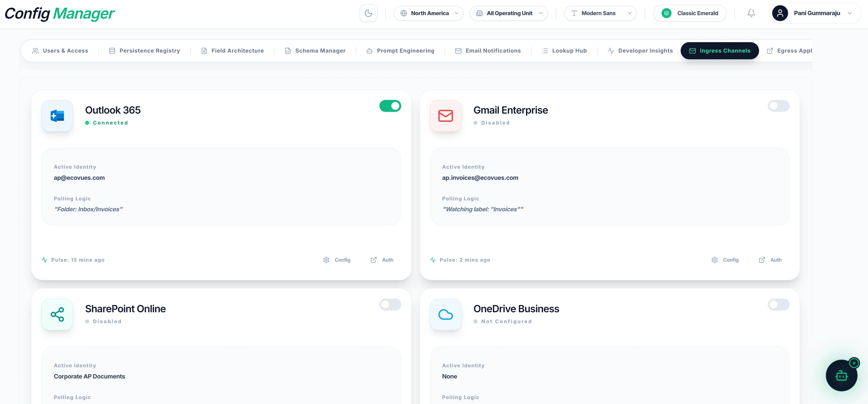Image resolution: width=868 pixels, height=404 pixels.
Task: Click the Users & Access people icon
Action: point(35,51)
